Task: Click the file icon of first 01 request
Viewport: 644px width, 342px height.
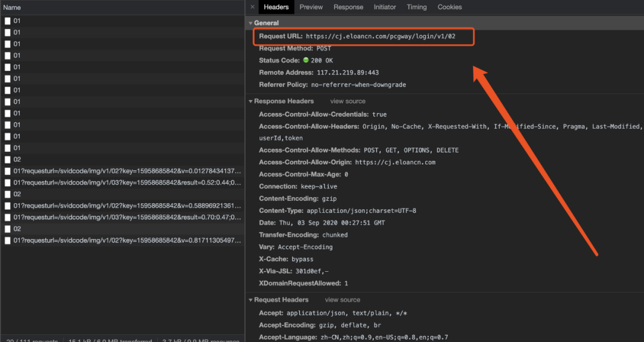Action: pos(7,21)
